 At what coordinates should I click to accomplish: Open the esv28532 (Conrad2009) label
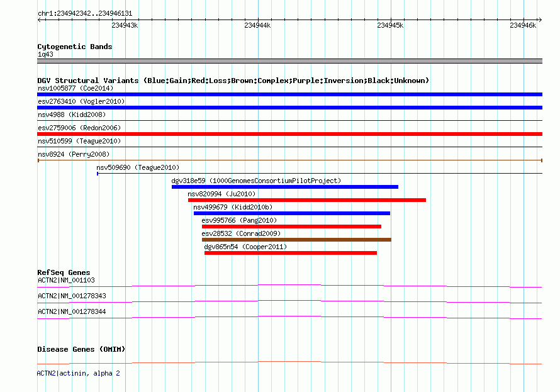[241, 233]
